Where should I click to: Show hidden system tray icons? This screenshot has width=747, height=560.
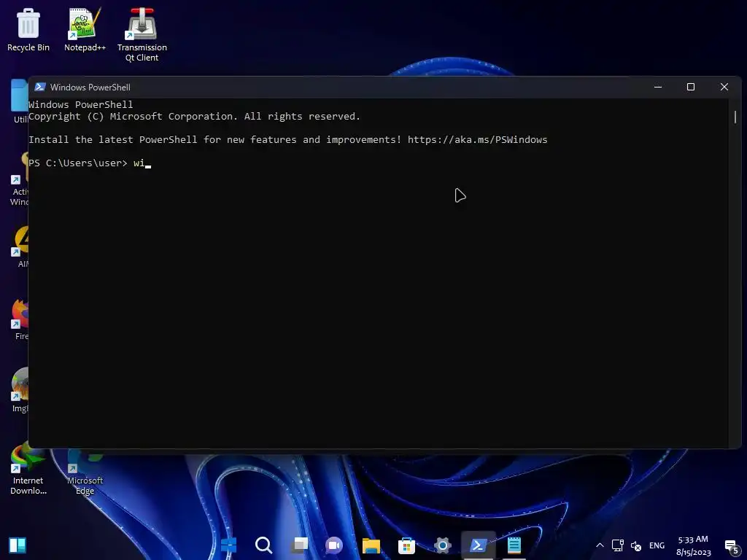pyautogui.click(x=600, y=545)
